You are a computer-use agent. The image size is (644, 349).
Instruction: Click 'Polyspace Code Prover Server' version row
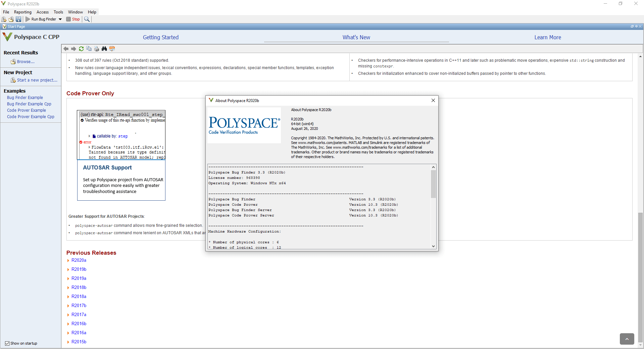[303, 215]
